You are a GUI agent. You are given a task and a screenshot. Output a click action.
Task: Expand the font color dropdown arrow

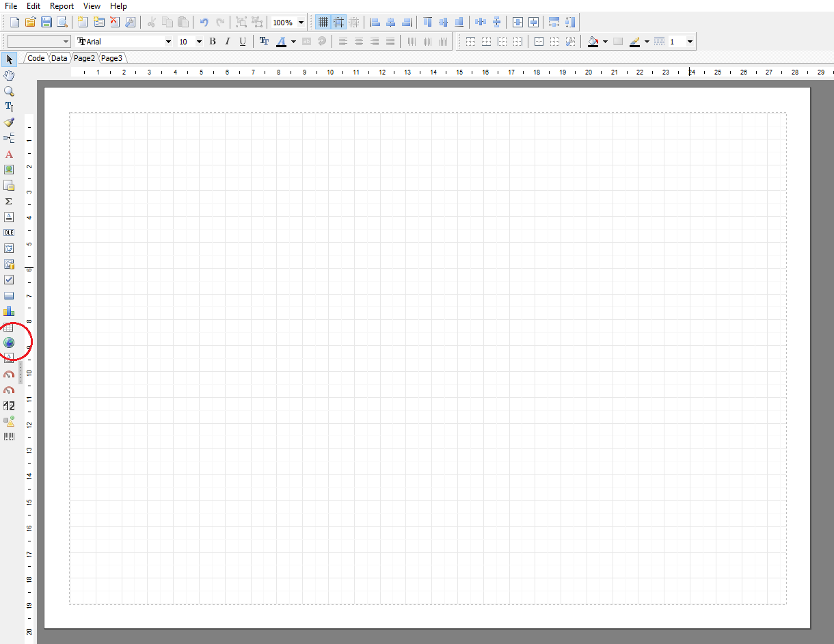click(293, 42)
